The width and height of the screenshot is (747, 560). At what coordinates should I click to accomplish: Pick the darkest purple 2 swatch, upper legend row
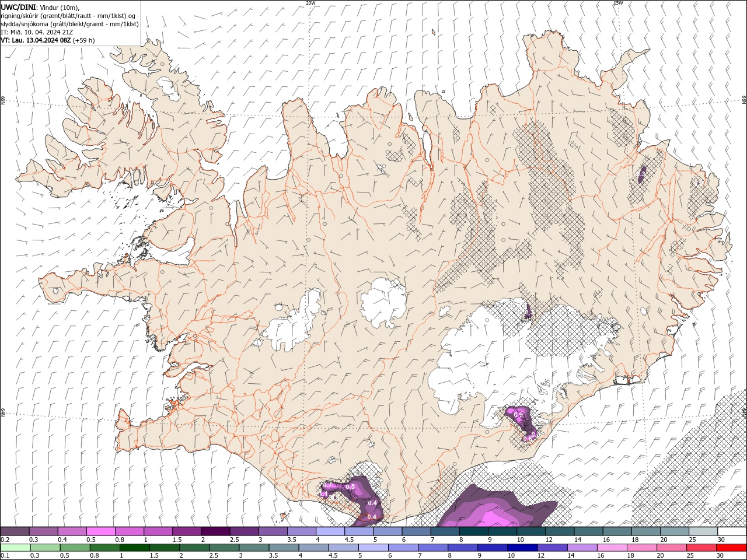tap(215, 531)
